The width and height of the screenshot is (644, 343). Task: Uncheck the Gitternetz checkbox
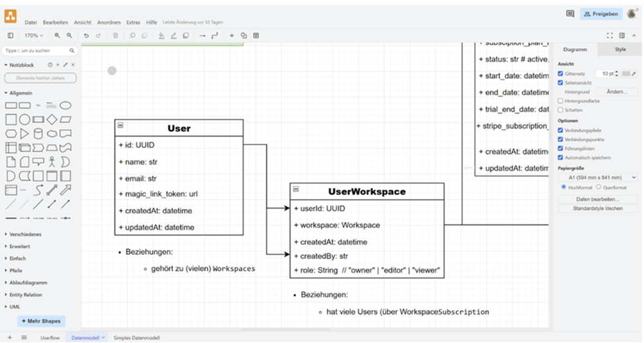561,74
